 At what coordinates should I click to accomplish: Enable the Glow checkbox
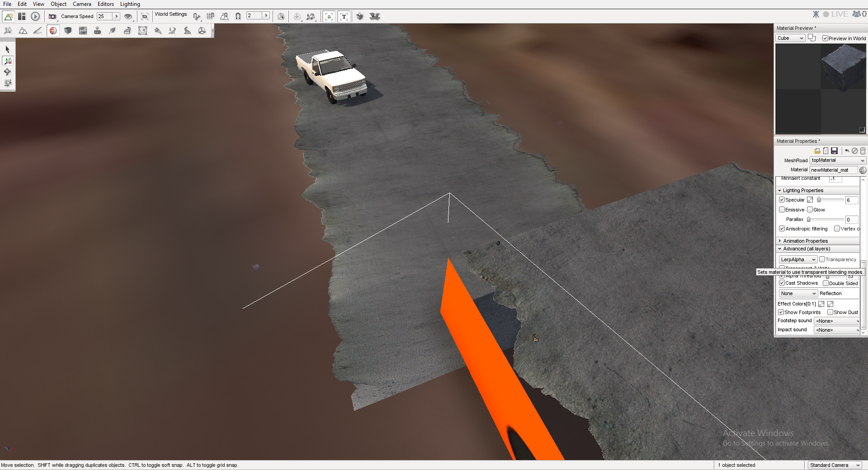click(810, 210)
